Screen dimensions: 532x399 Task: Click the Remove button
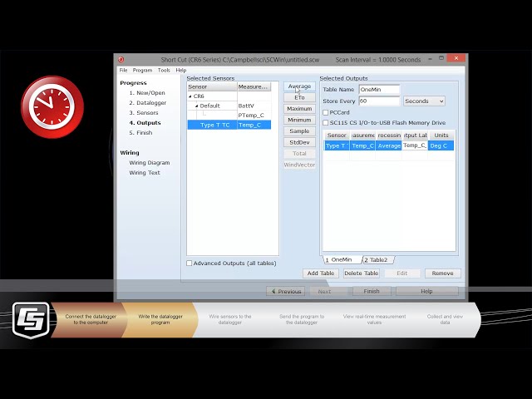pos(443,273)
